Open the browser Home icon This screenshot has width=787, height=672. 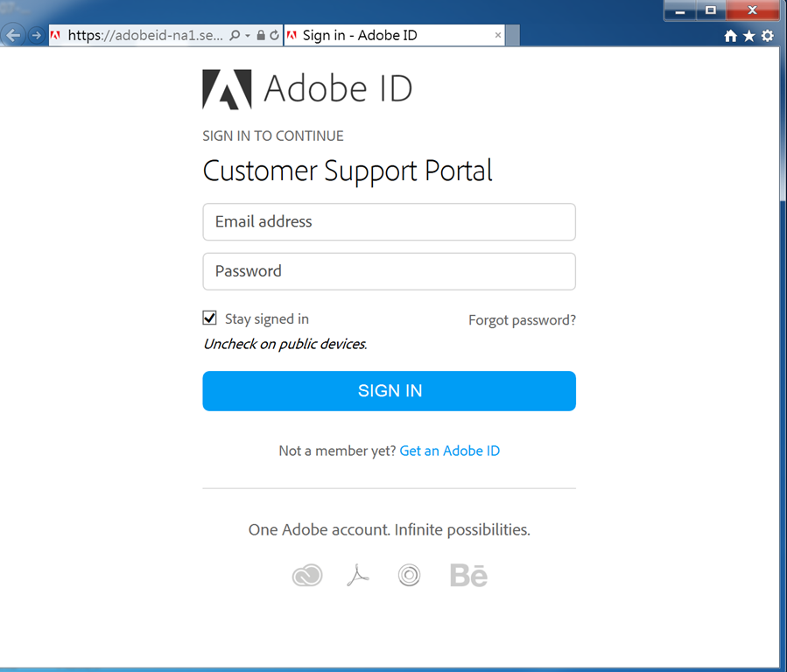tap(731, 36)
